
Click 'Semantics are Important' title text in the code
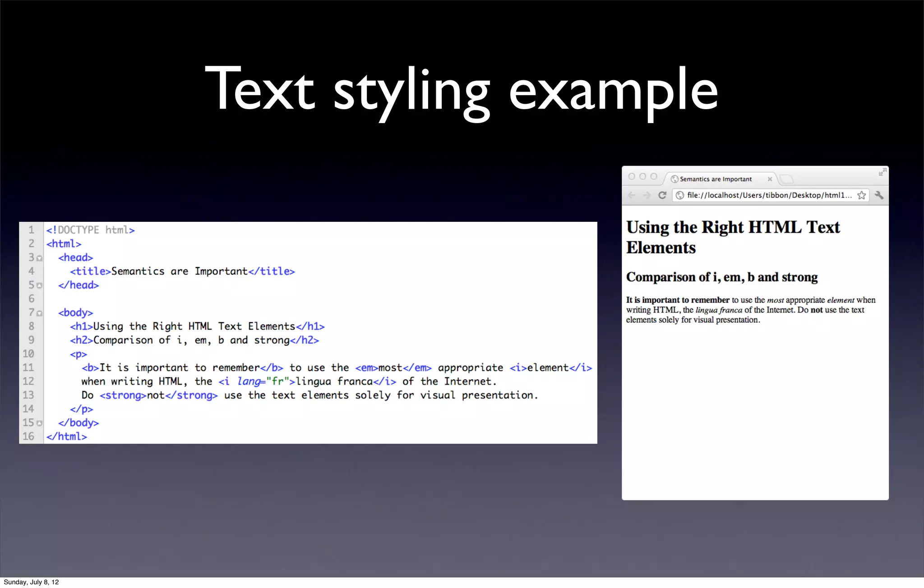(x=180, y=271)
